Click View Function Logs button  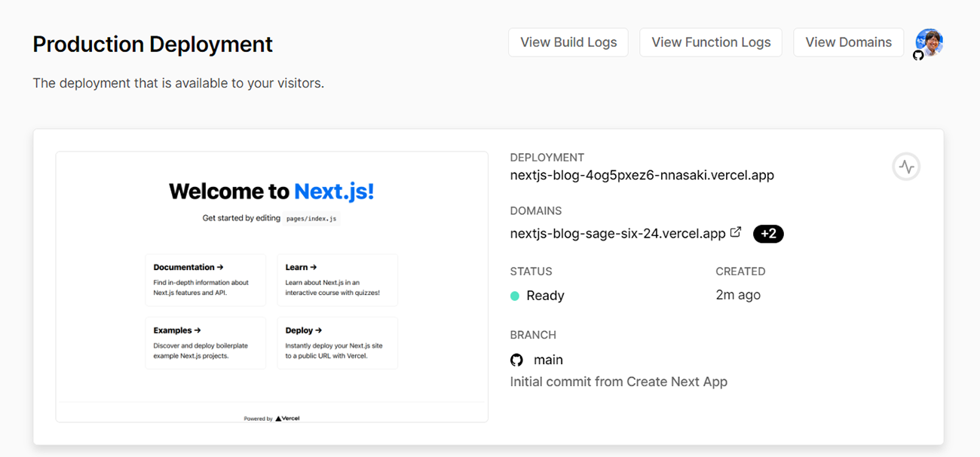coord(711,42)
